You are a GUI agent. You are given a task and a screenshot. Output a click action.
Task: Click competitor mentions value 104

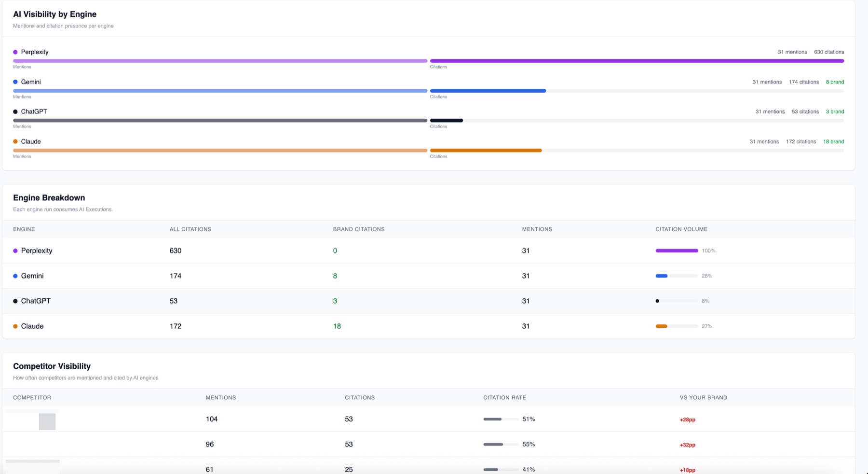pos(212,419)
